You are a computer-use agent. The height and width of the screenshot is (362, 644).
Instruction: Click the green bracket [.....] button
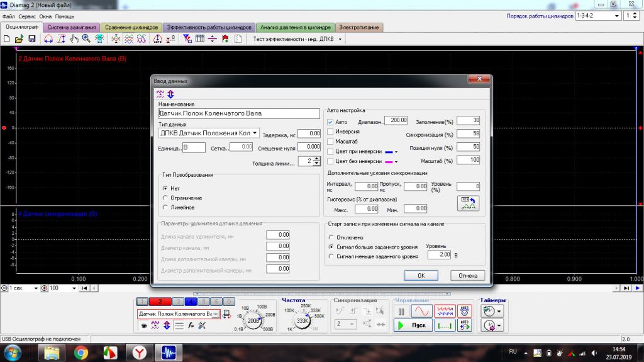click(x=445, y=325)
